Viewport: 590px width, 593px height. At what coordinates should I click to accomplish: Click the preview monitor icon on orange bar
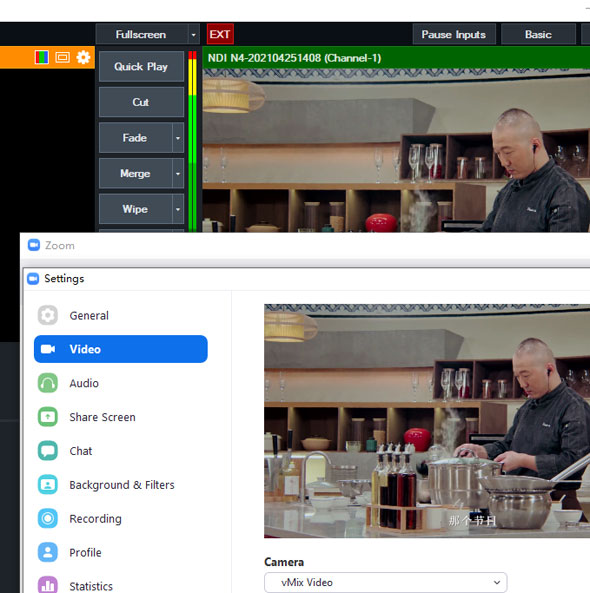click(62, 57)
